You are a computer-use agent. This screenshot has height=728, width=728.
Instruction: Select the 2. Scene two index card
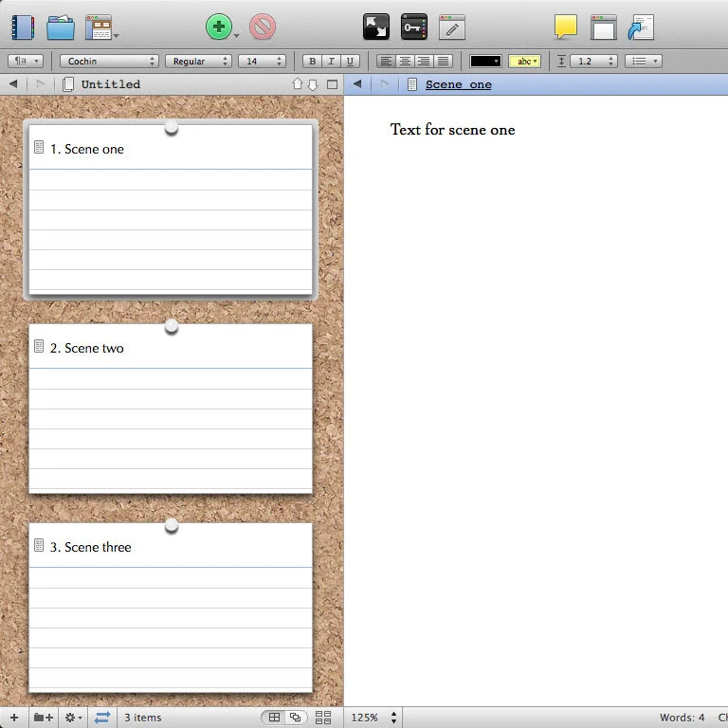point(171,409)
